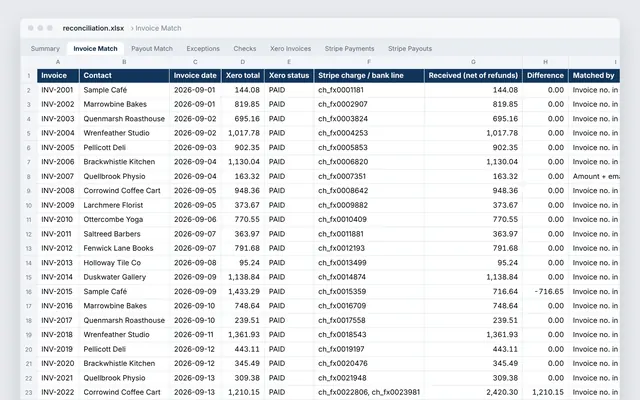Viewport: 640px width, 400px height.
Task: Click the Invoice header cell
Action: [58, 76]
